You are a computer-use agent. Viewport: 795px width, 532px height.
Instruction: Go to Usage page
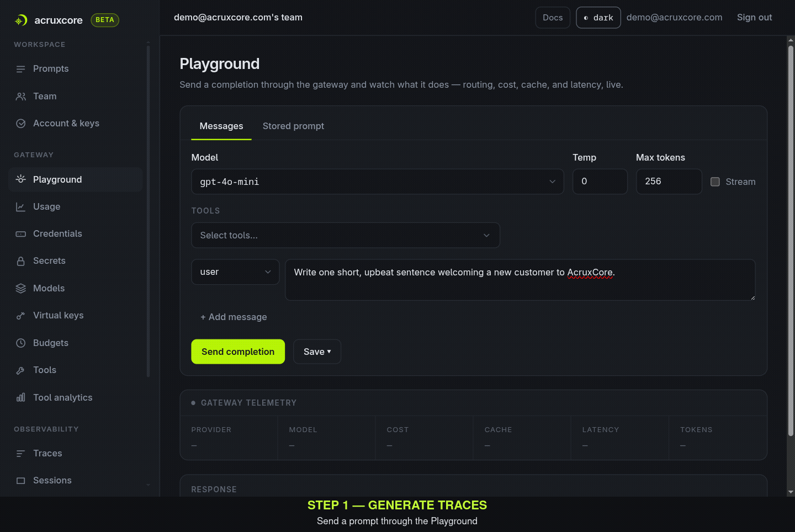[x=76, y=207]
